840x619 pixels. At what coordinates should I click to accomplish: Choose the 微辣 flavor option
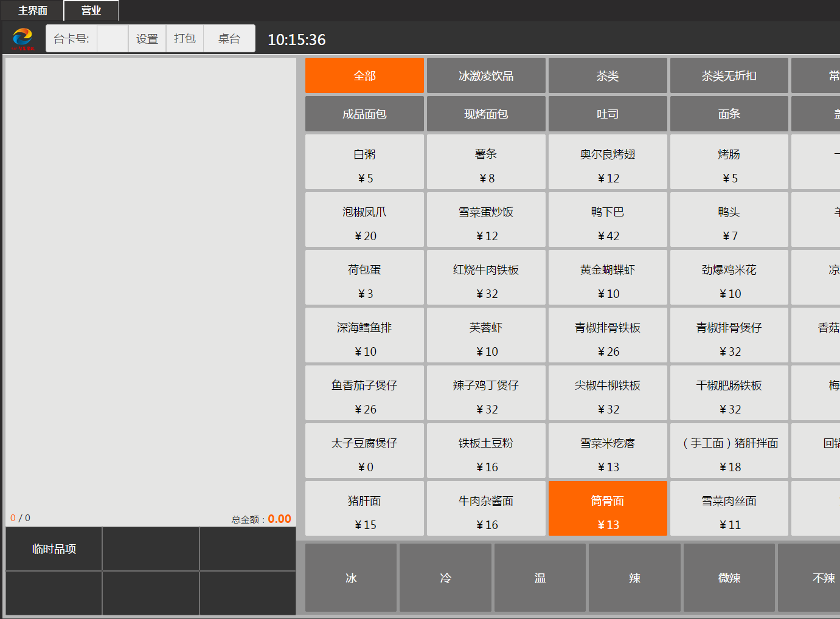coord(729,578)
